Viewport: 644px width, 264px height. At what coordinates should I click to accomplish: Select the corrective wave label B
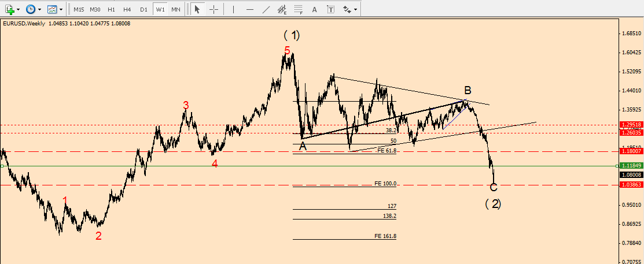[468, 91]
